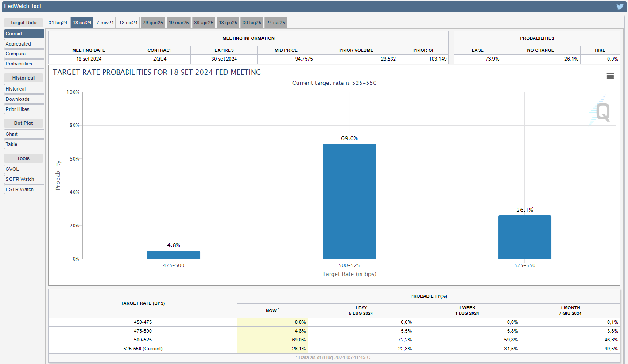Click the Twitter bird icon
Screen dimensions: 628x364
click(x=620, y=7)
